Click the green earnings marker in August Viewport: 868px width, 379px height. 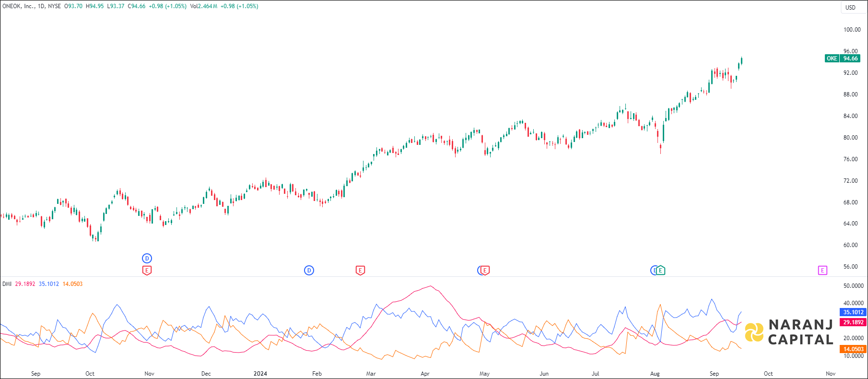pyautogui.click(x=661, y=271)
